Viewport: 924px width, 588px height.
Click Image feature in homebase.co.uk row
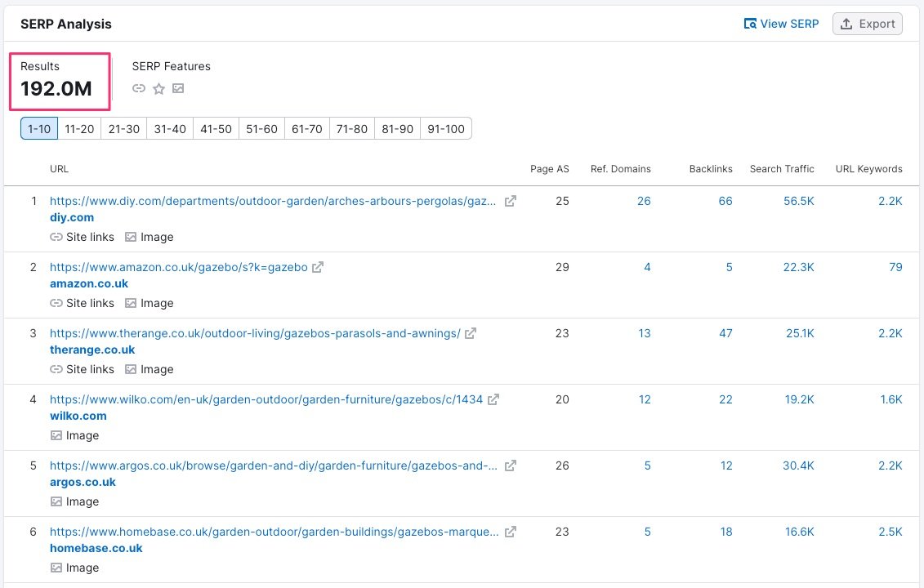pos(75,568)
